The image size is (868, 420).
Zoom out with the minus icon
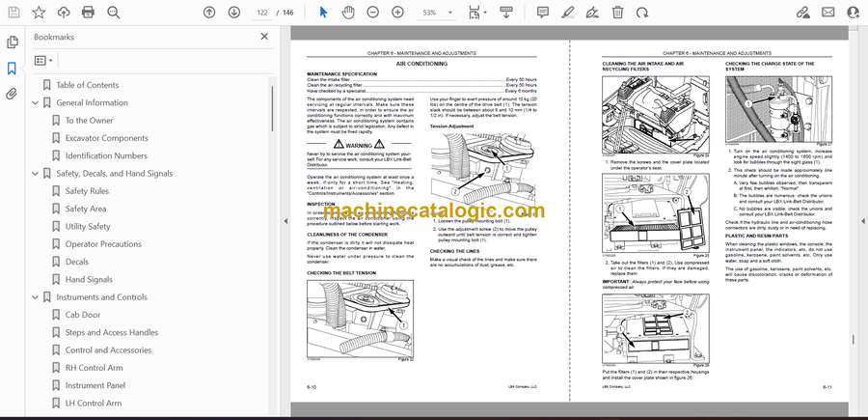372,13
